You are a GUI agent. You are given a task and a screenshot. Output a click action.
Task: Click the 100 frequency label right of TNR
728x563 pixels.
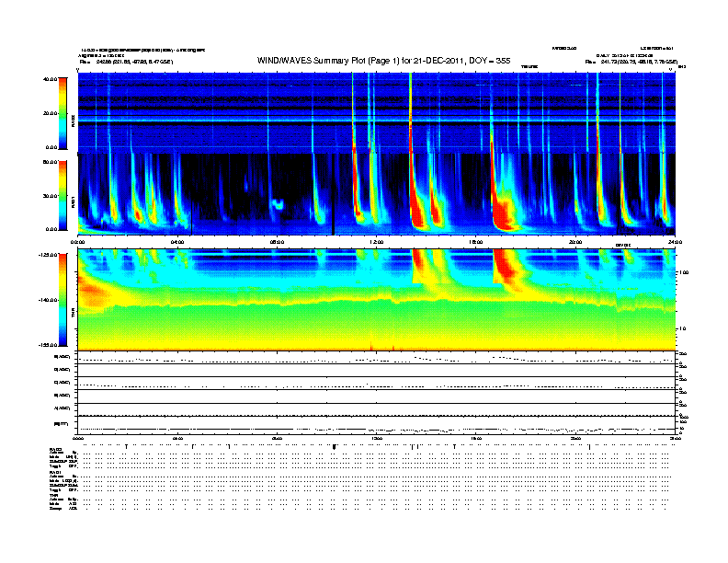pos(684,272)
